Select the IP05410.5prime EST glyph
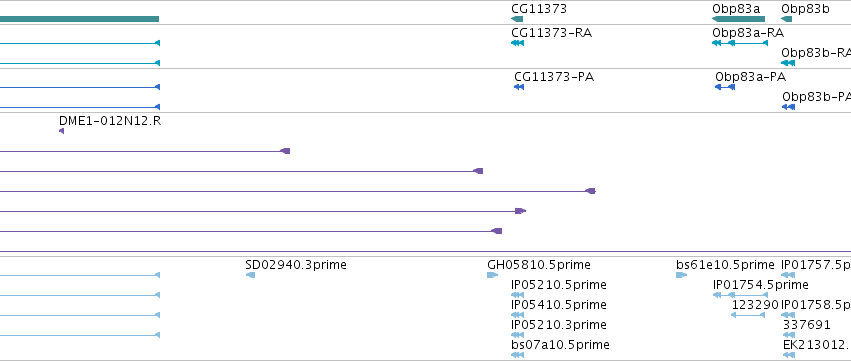 tap(517, 315)
